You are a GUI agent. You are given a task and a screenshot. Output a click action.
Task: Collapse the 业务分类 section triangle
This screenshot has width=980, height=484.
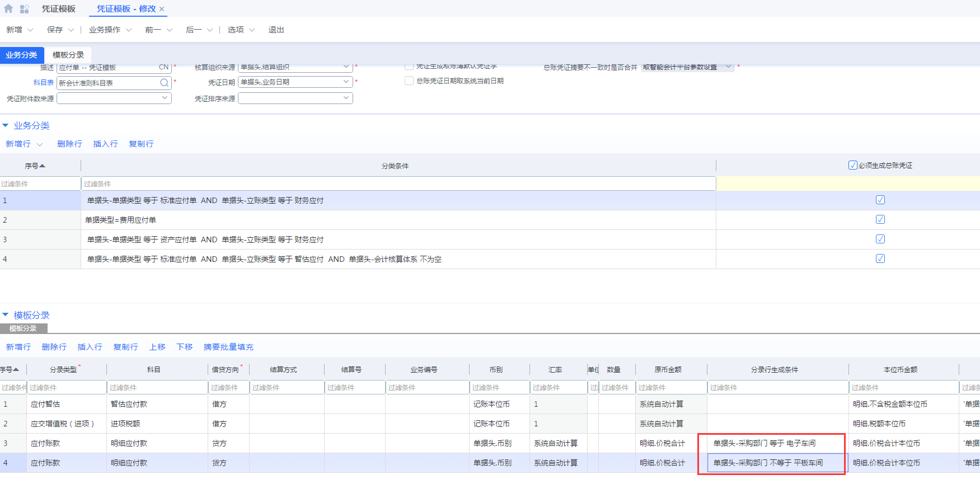6,125
